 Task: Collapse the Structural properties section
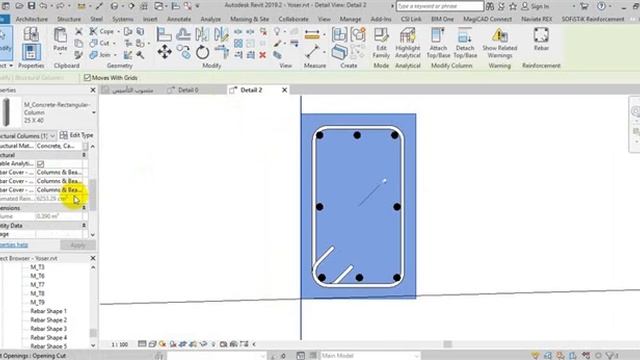84,155
